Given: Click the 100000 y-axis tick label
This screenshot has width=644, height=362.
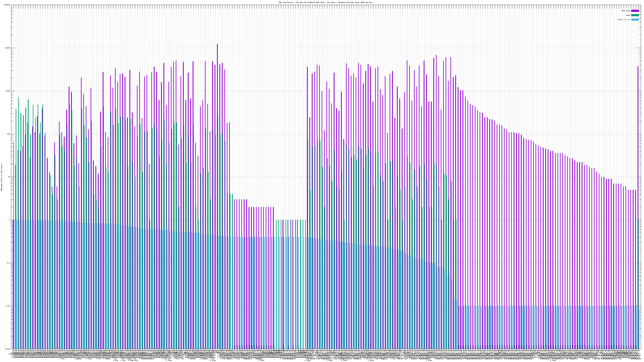Looking at the screenshot, I should click(x=7, y=5).
